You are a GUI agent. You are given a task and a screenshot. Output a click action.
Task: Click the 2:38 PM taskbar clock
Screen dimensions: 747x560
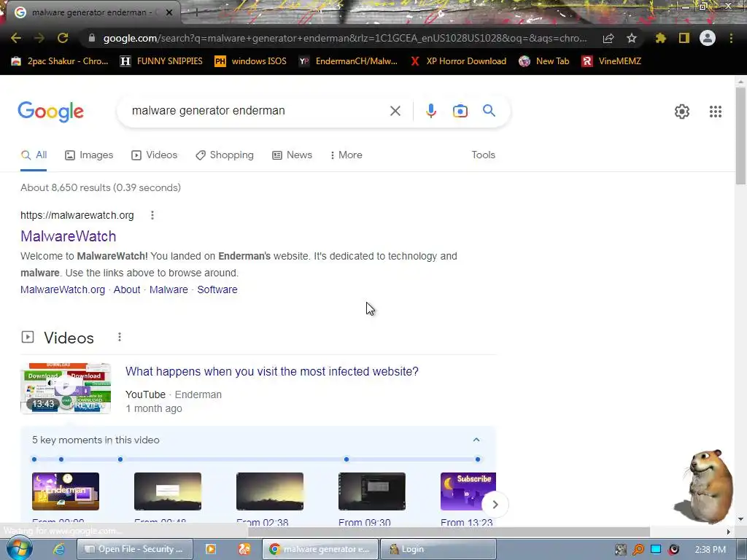(711, 550)
